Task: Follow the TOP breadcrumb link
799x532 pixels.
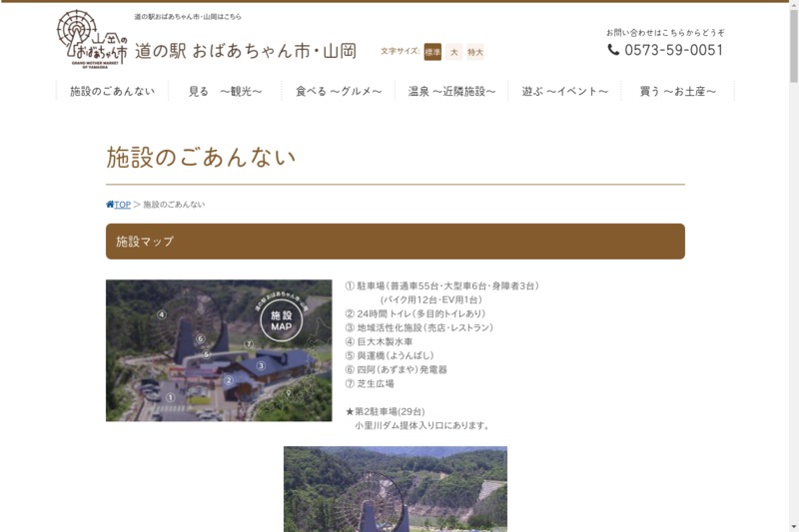Action: pyautogui.click(x=122, y=205)
